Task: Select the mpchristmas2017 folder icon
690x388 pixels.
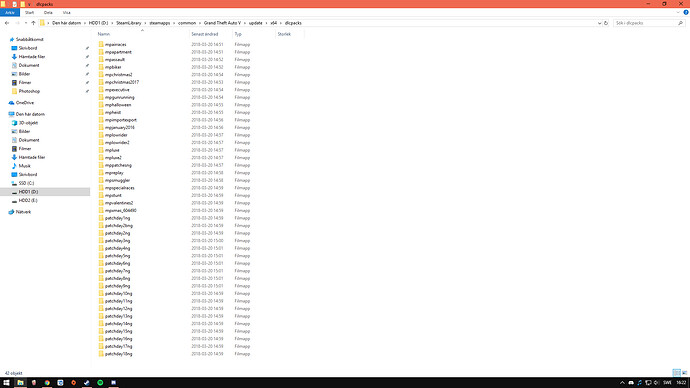Action: coord(101,82)
